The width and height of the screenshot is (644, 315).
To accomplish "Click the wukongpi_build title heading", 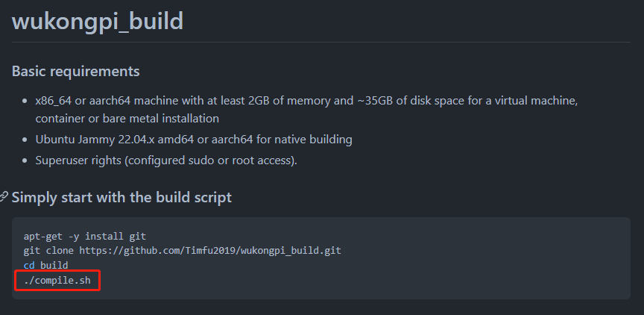I will (x=98, y=21).
